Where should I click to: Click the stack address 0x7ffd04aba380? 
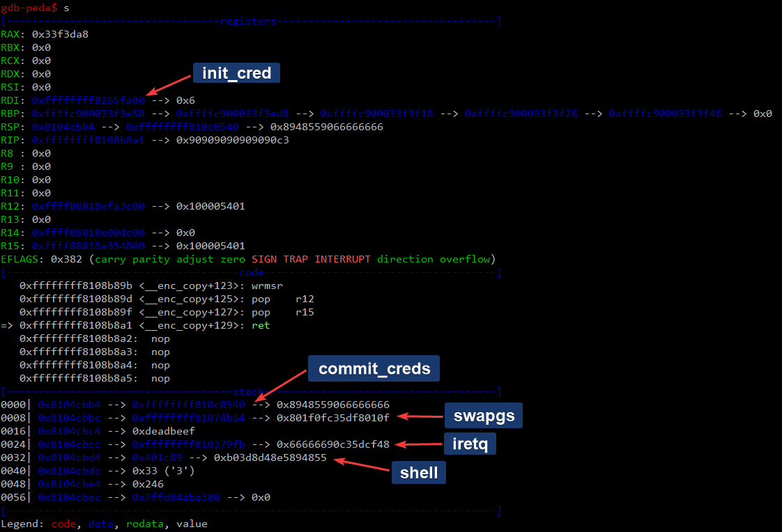pyautogui.click(x=178, y=497)
